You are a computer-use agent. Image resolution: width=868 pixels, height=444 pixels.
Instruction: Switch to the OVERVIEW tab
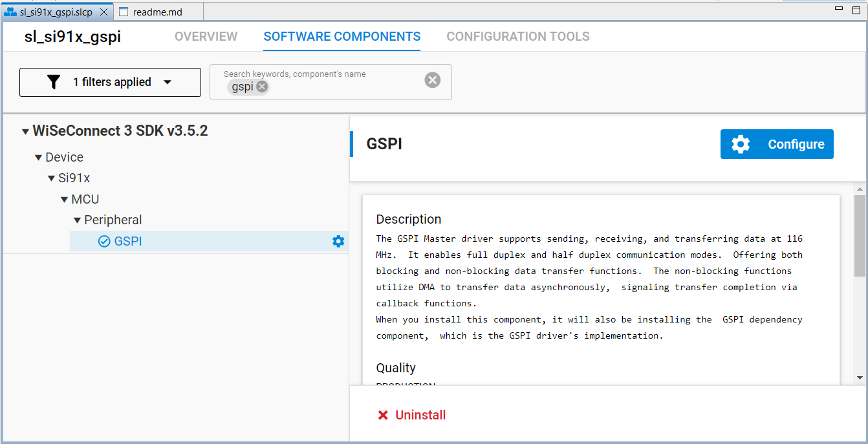click(206, 36)
